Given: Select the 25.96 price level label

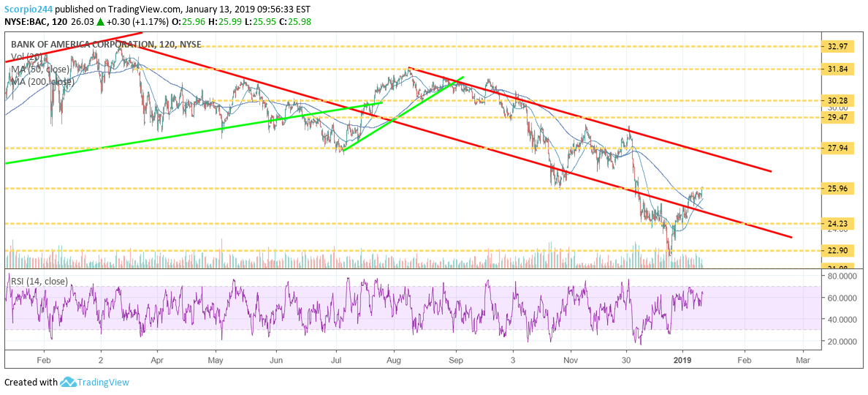Looking at the screenshot, I should (838, 189).
